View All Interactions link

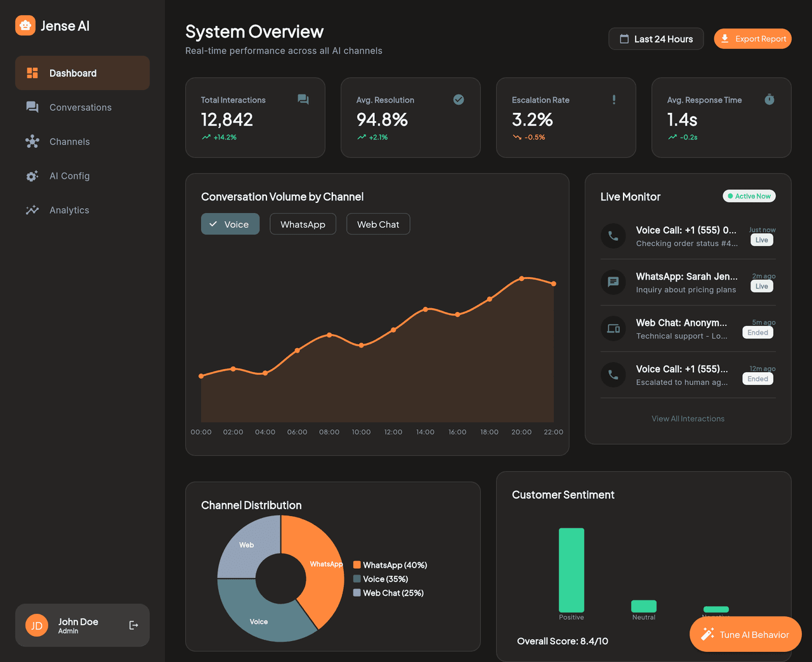tap(688, 419)
